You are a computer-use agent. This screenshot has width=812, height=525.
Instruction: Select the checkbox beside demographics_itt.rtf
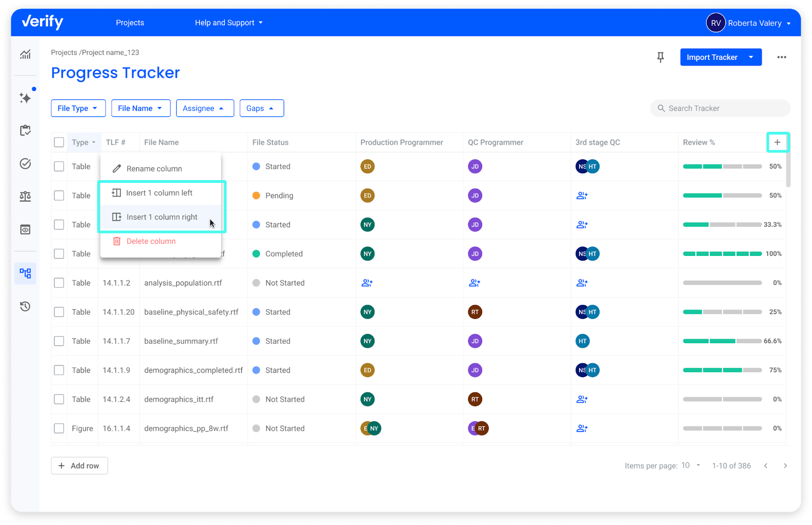(x=59, y=400)
